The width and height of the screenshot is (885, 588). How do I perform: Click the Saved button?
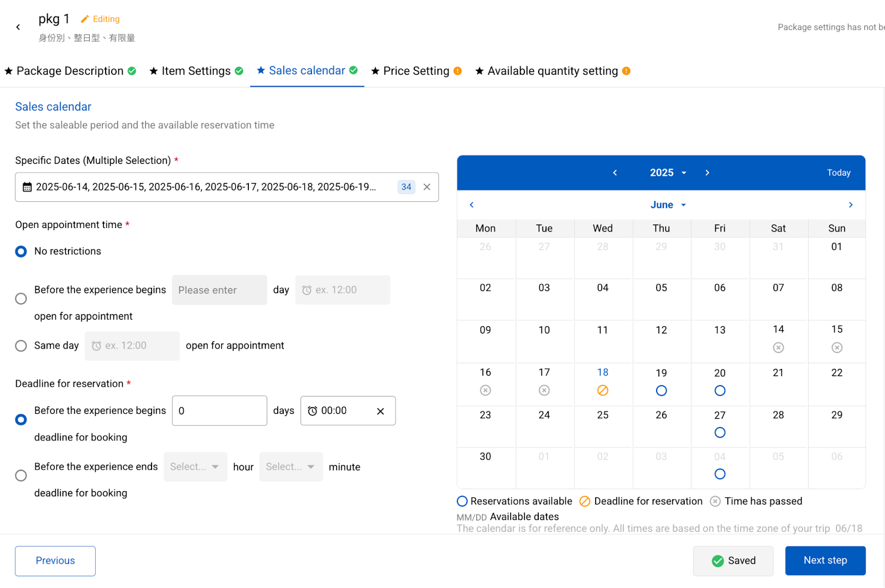click(733, 561)
